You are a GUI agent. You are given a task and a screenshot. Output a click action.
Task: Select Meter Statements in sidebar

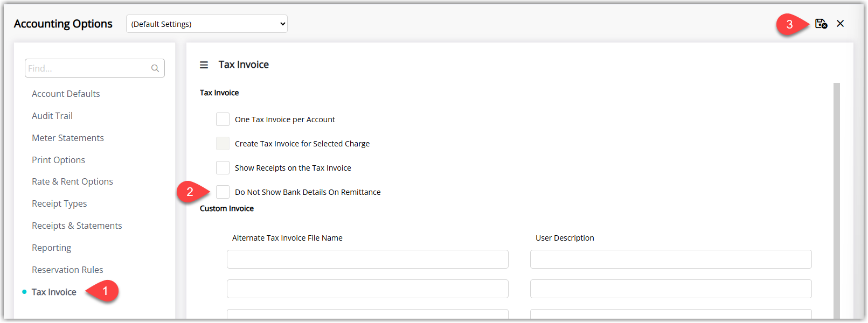click(x=68, y=138)
